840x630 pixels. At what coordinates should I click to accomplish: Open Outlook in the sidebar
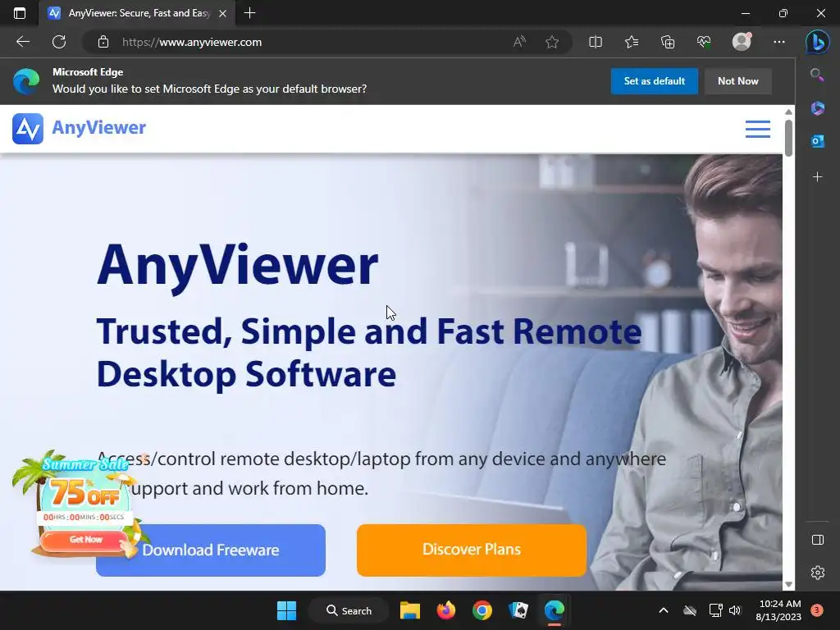tap(818, 141)
